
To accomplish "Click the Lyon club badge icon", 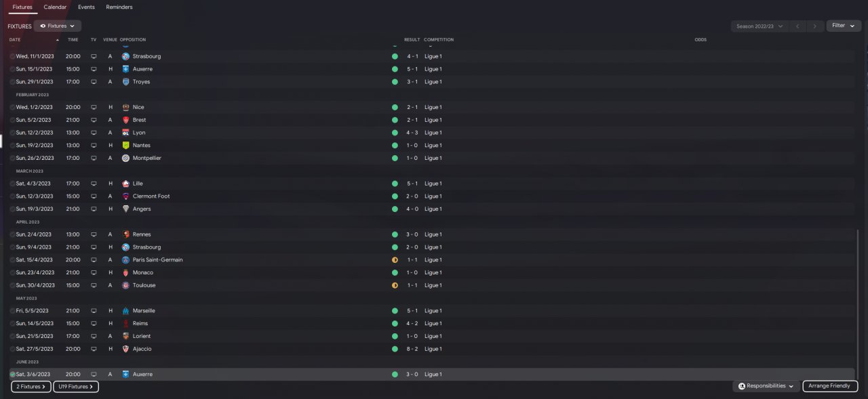I will click(x=125, y=133).
